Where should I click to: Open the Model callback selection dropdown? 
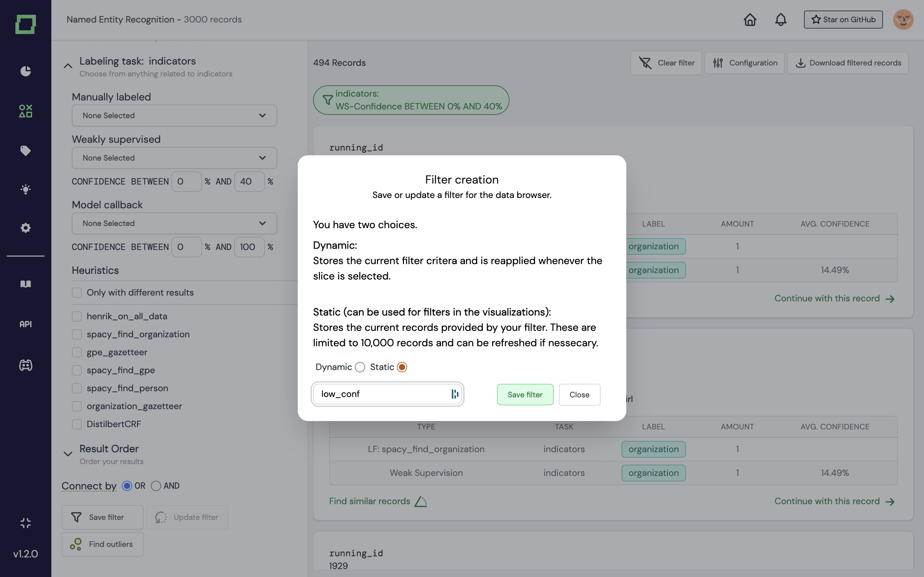coord(174,223)
